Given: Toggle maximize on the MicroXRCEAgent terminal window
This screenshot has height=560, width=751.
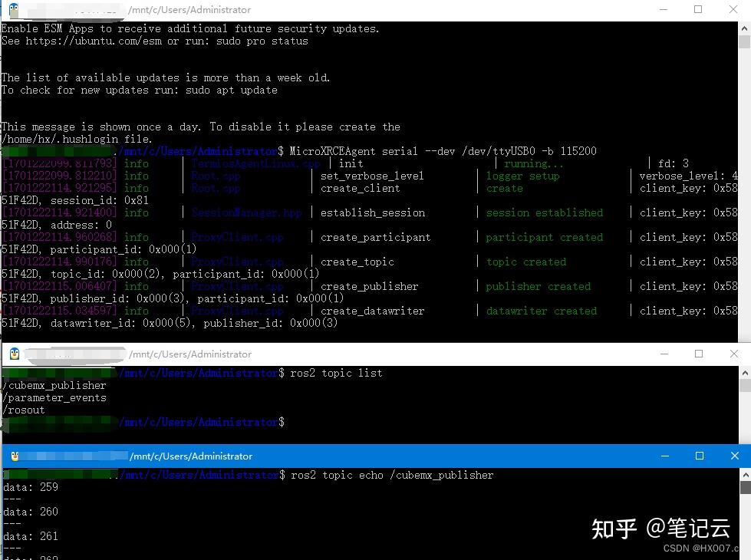Looking at the screenshot, I should pos(697,10).
